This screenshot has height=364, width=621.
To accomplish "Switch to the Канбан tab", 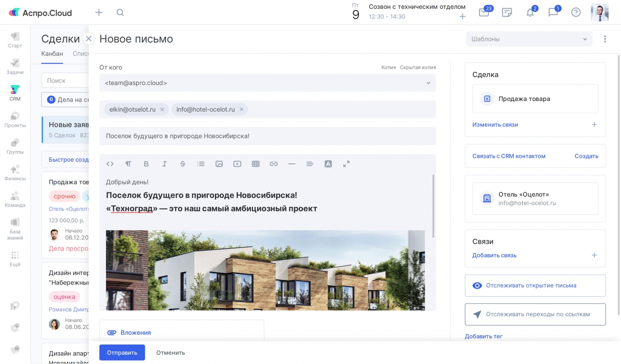I will [52, 54].
